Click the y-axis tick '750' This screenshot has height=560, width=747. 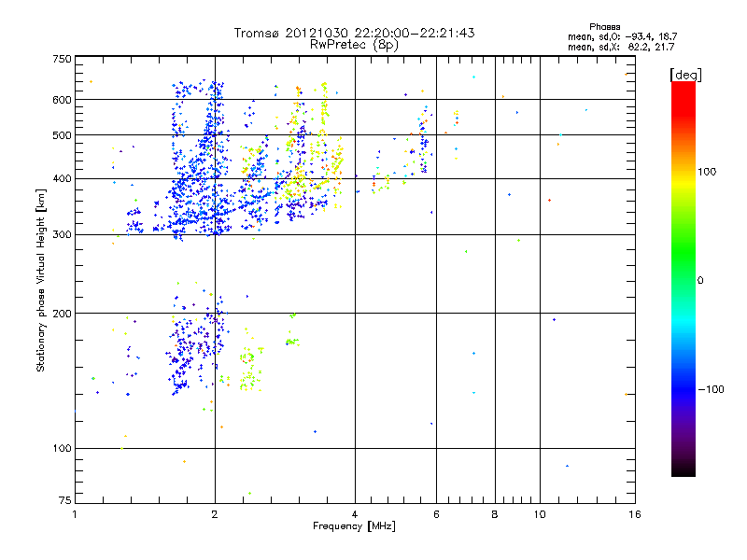pyautogui.click(x=63, y=59)
